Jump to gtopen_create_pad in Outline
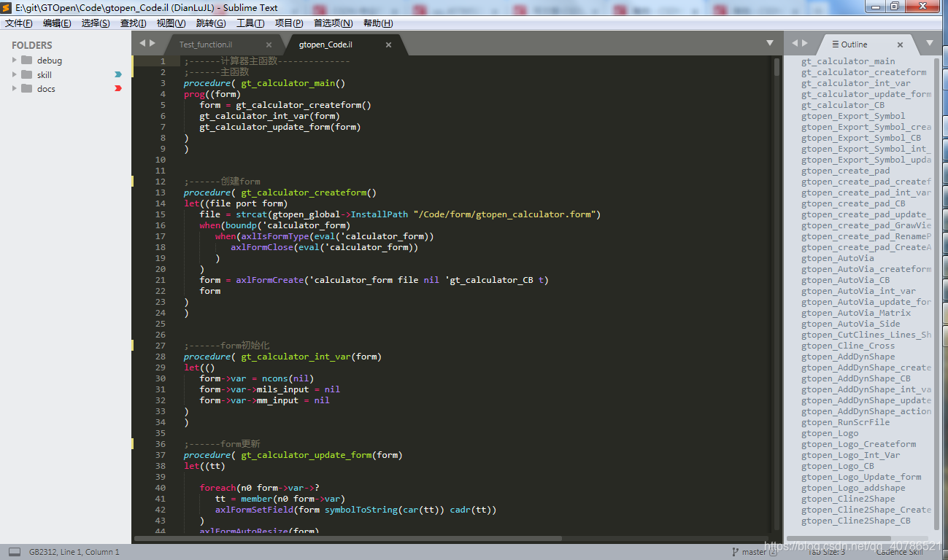The image size is (948, 560). tap(846, 171)
